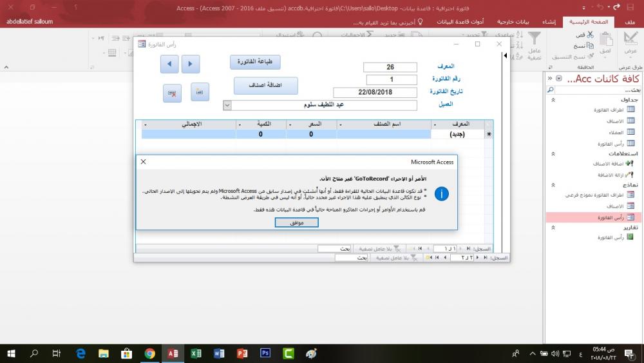
Task: Open the الكمية column filter arrow
Action: click(240, 124)
